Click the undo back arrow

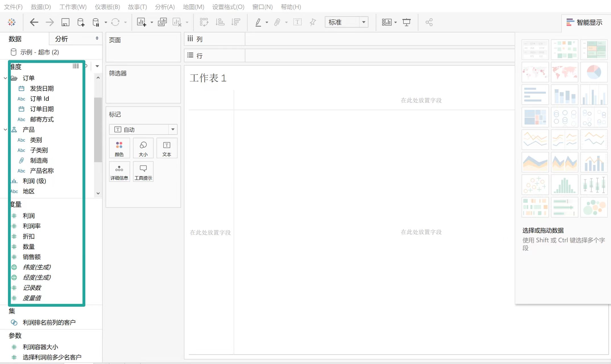34,22
